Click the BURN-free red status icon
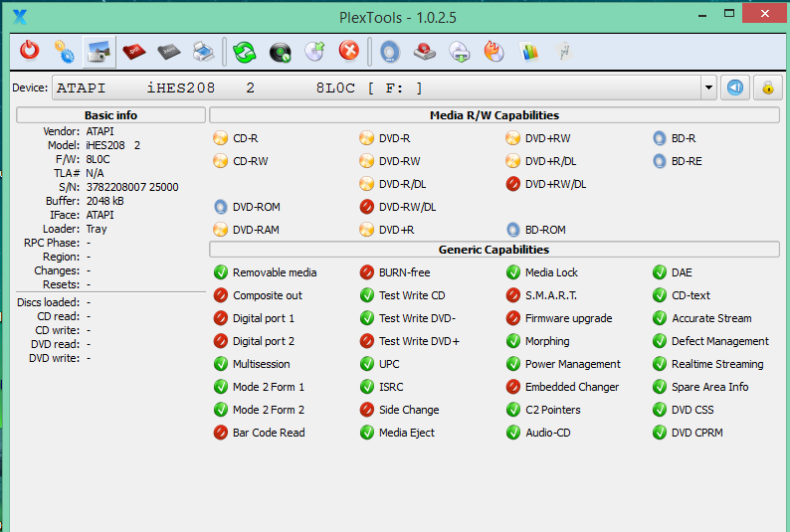The height and width of the screenshot is (532, 790). click(367, 272)
